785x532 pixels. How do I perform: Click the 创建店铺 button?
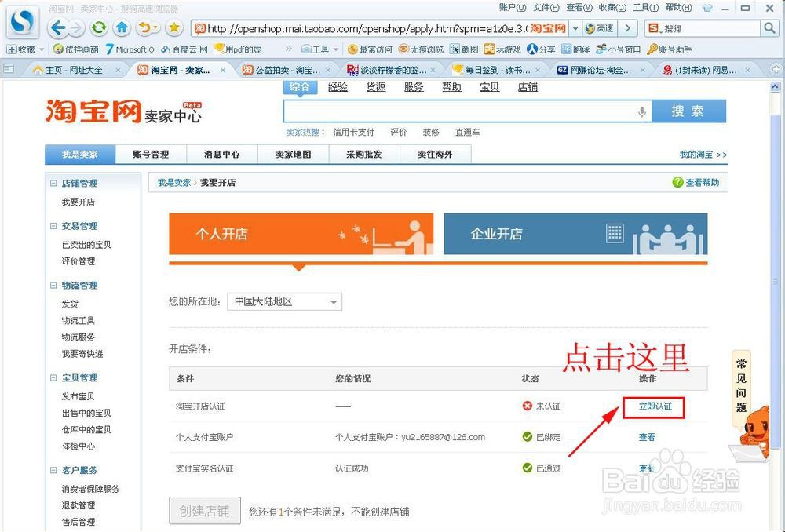click(x=204, y=511)
